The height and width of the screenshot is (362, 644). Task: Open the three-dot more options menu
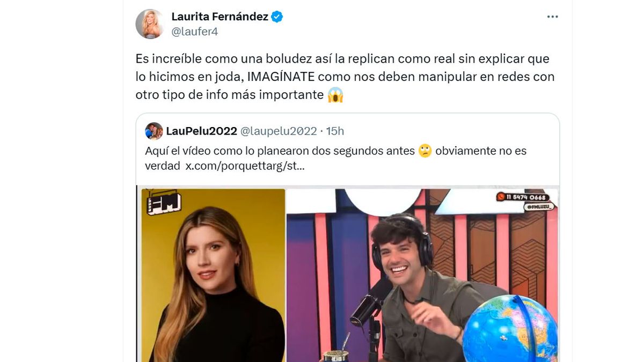point(552,17)
